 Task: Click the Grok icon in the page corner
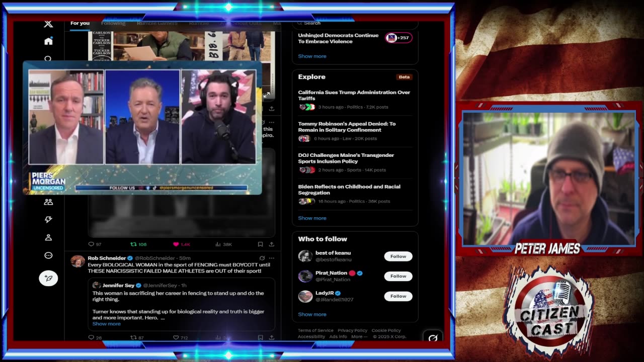click(x=433, y=338)
